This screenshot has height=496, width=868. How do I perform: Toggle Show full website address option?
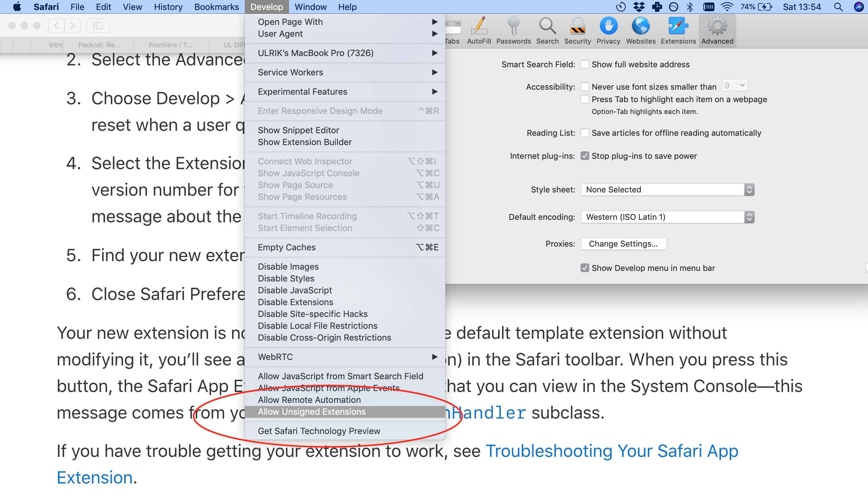(x=585, y=64)
